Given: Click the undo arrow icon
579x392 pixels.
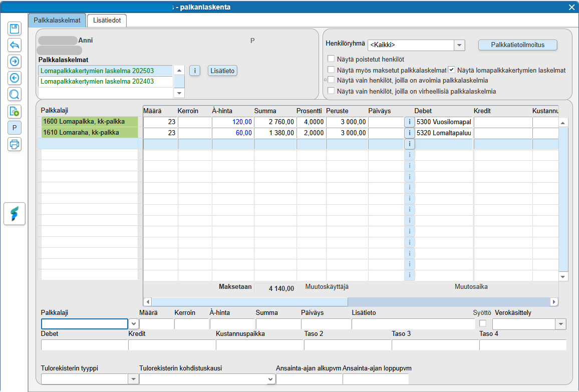Looking at the screenshot, I should tap(15, 45).
